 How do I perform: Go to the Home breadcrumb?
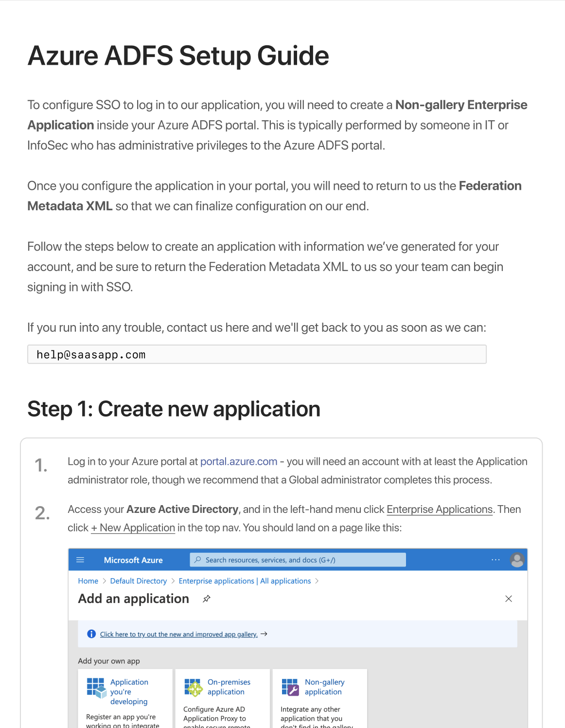(88, 581)
